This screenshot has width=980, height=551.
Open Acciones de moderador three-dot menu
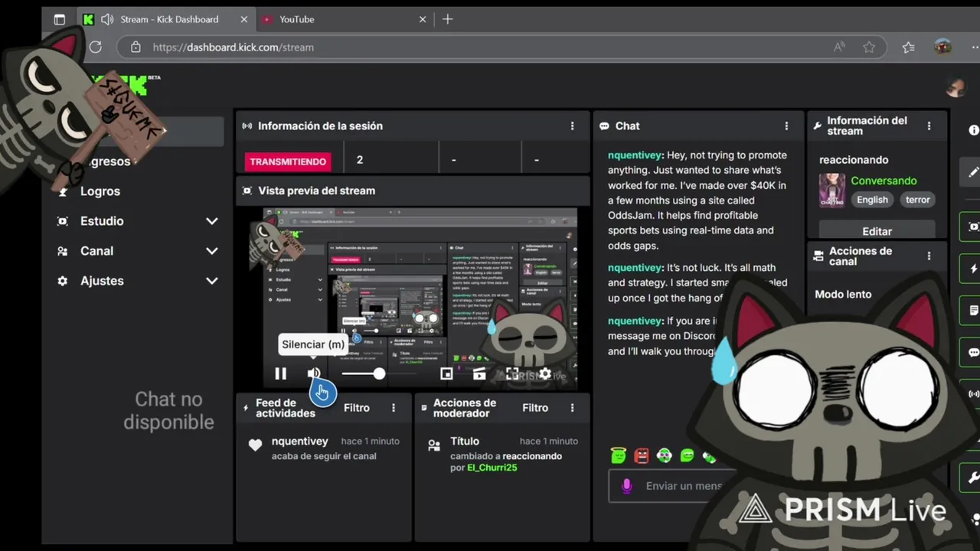[x=572, y=408]
